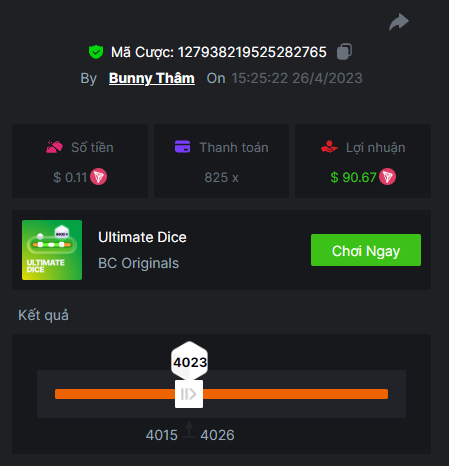Click the purple payout wallet icon
The height and width of the screenshot is (466, 449).
(x=182, y=147)
